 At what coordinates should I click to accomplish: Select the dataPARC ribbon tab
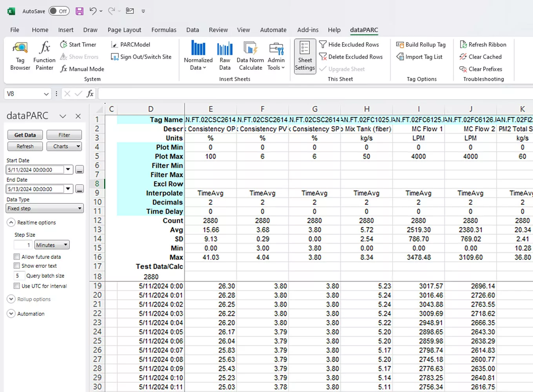[x=364, y=30]
